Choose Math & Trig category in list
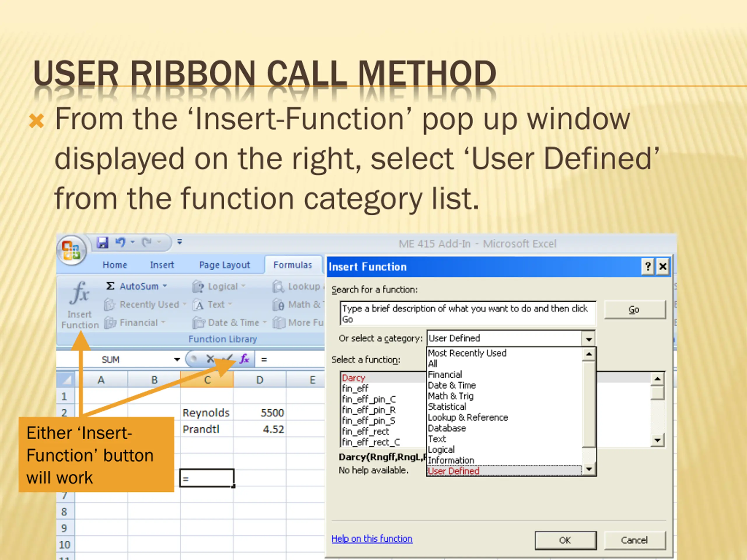The height and width of the screenshot is (560, 747). (x=505, y=396)
